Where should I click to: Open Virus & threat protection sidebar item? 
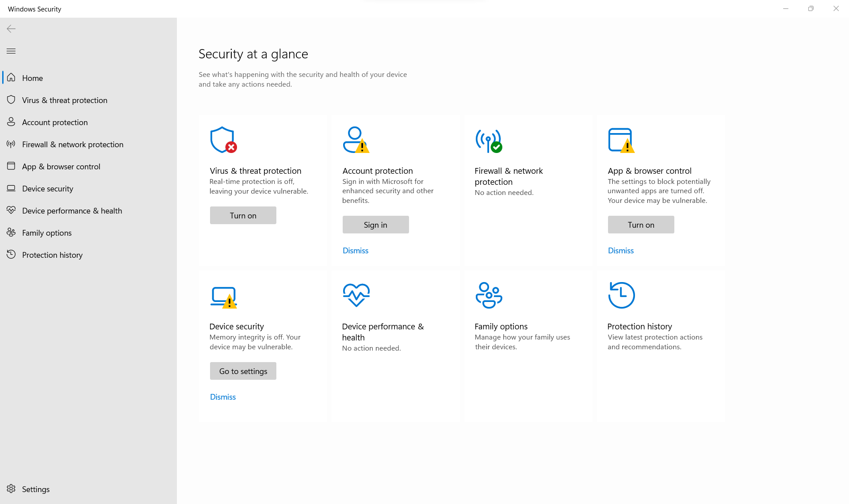[88, 100]
